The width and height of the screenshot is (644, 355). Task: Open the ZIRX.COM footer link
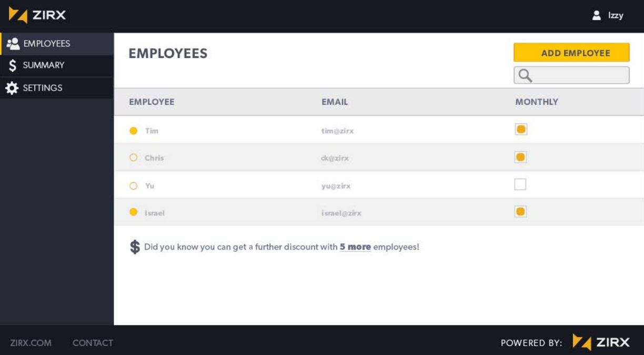pyautogui.click(x=31, y=343)
